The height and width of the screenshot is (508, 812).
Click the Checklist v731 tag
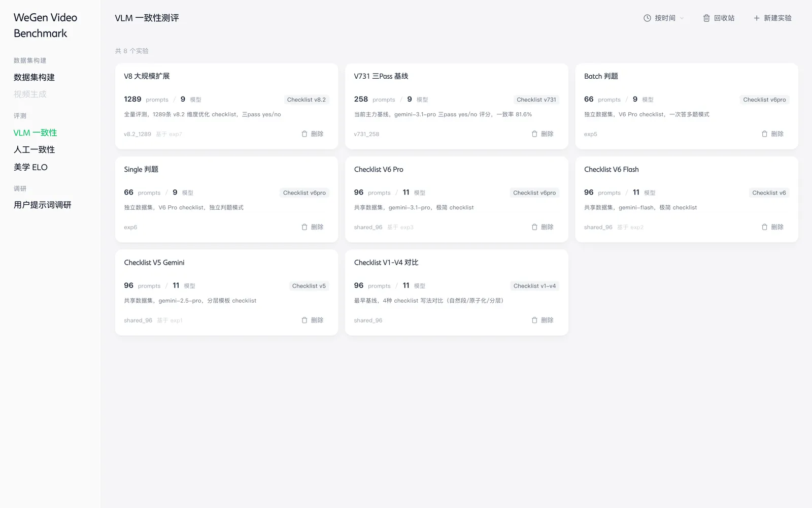pos(536,100)
